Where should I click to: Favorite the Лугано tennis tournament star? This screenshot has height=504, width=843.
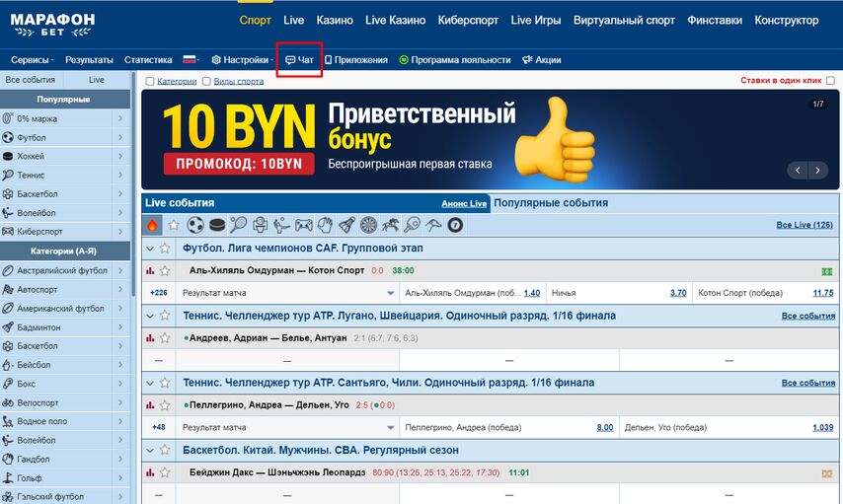pos(165,316)
